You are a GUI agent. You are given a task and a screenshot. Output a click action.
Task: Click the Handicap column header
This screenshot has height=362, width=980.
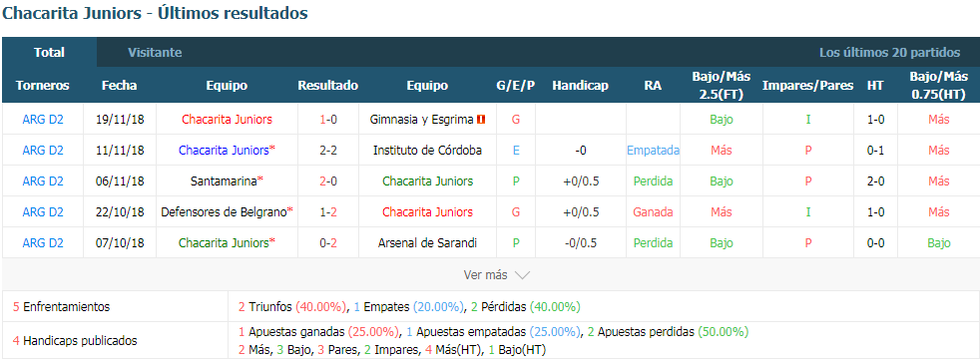click(x=580, y=86)
